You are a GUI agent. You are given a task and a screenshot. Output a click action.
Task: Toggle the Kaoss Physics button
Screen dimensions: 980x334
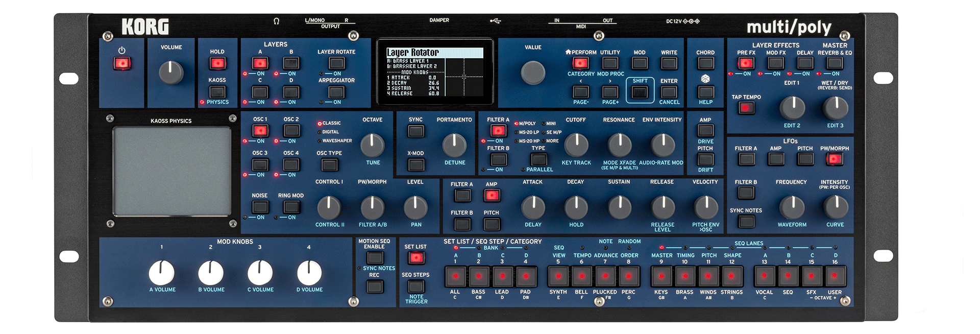(x=217, y=92)
